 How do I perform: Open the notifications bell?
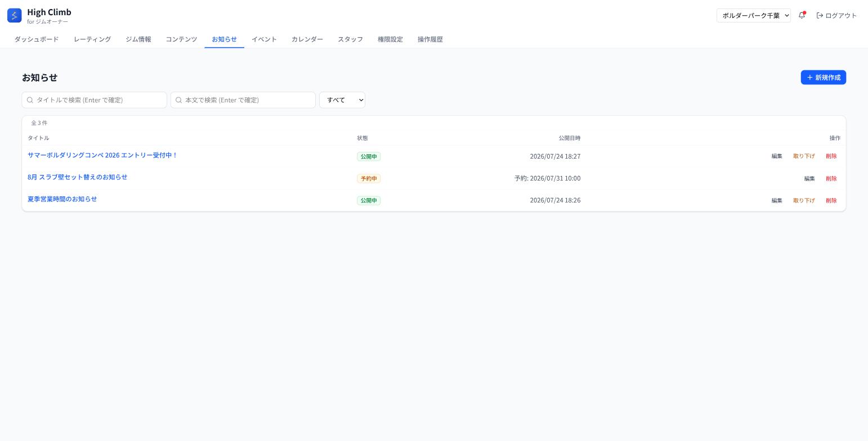(802, 15)
